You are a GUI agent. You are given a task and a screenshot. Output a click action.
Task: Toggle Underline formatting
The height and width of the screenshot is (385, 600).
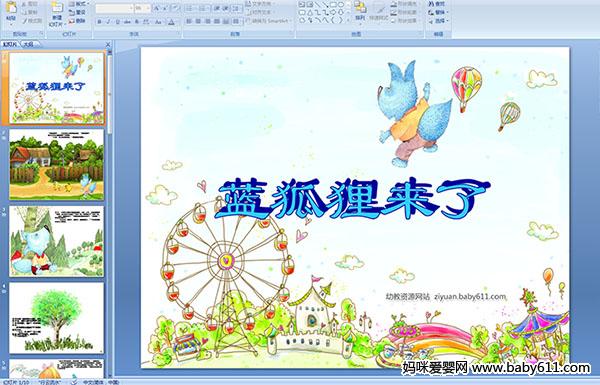point(117,22)
